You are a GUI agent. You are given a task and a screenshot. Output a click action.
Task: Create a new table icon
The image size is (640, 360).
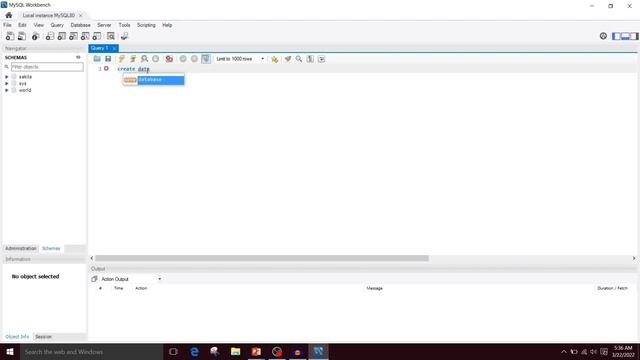[x=62, y=36]
